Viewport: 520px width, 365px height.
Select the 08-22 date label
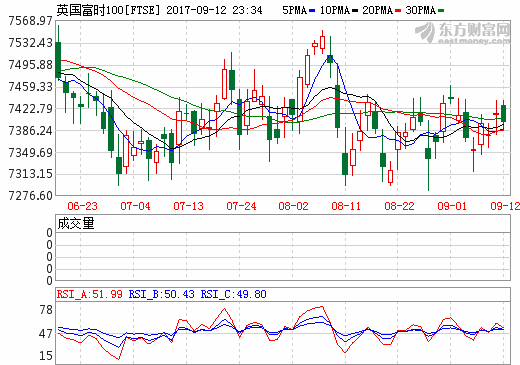(x=399, y=206)
